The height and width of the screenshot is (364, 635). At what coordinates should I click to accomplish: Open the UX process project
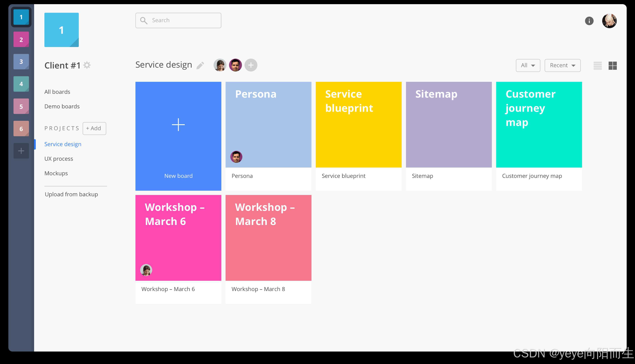(59, 159)
